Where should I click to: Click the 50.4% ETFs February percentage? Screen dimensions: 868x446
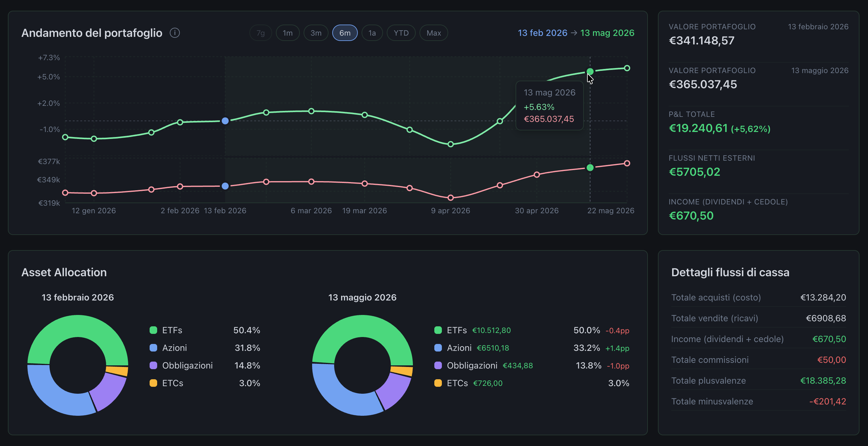tap(247, 330)
